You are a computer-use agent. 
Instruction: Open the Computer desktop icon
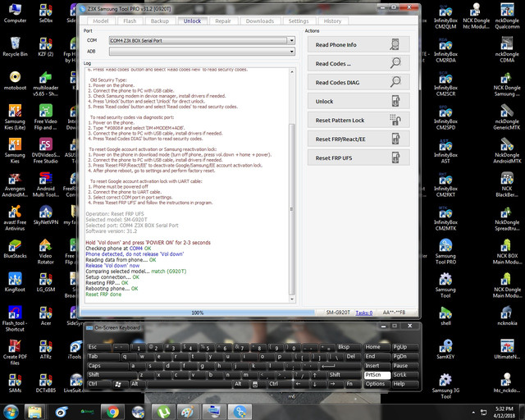pyautogui.click(x=15, y=13)
